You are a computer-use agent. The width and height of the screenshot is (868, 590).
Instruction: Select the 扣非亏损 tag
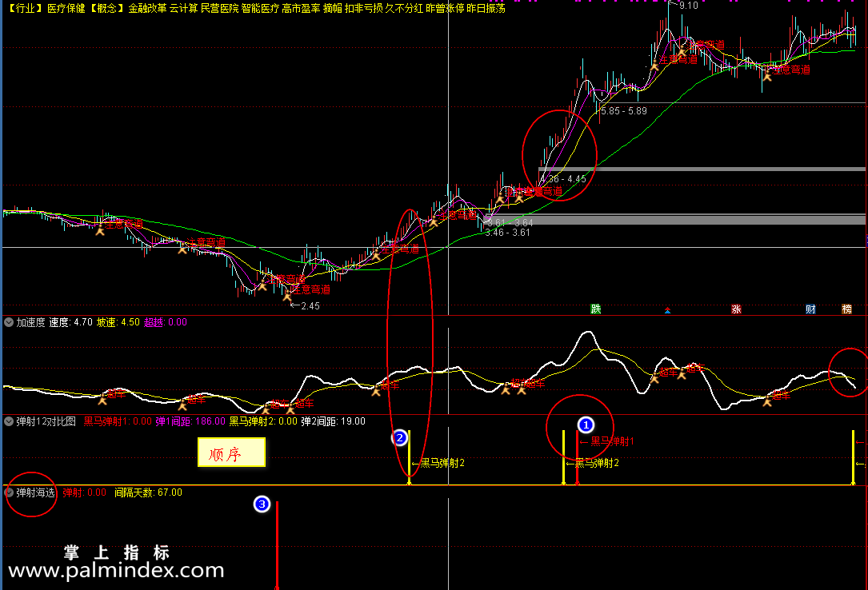pos(364,8)
